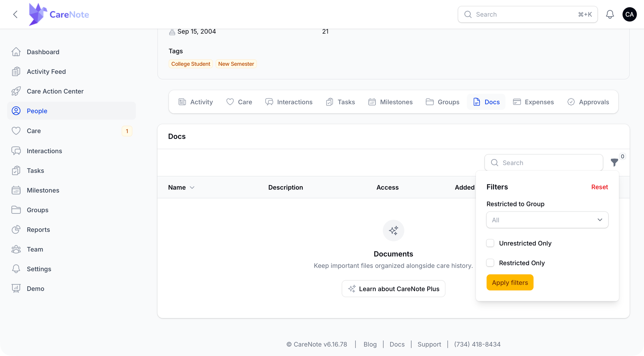Expand the Restricted to Group dropdown

coord(547,220)
